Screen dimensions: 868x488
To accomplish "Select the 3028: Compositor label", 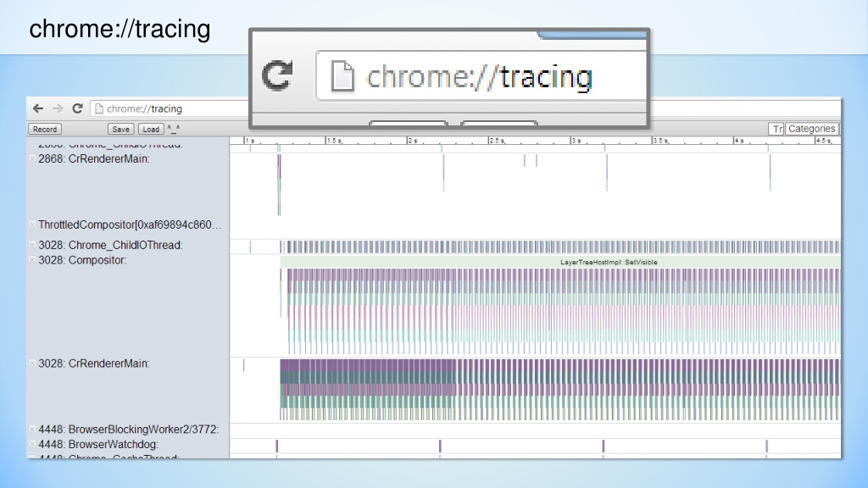I will coord(82,260).
